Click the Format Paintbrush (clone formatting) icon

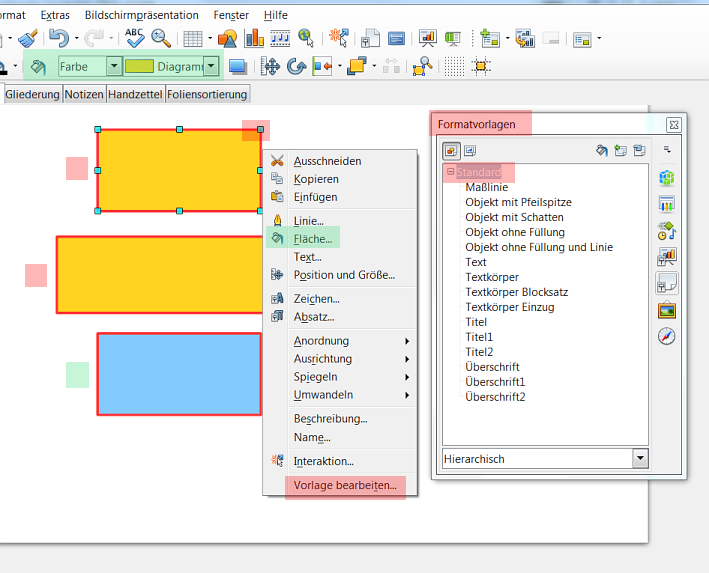click(x=28, y=38)
